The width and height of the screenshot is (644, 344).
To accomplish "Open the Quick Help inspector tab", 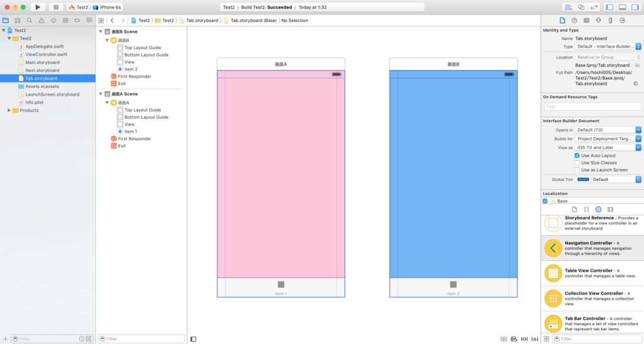I will click(x=575, y=20).
